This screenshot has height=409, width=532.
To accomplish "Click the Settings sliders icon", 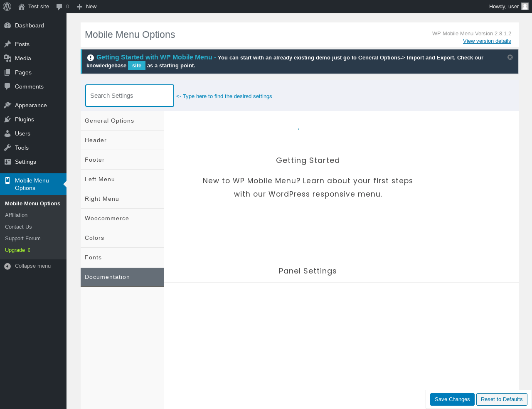I will (x=7, y=162).
